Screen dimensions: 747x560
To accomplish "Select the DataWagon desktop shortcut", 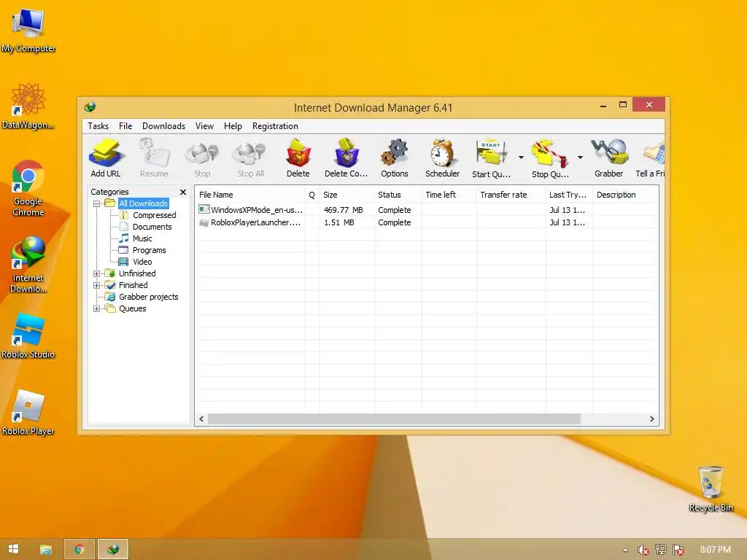I will [x=28, y=106].
